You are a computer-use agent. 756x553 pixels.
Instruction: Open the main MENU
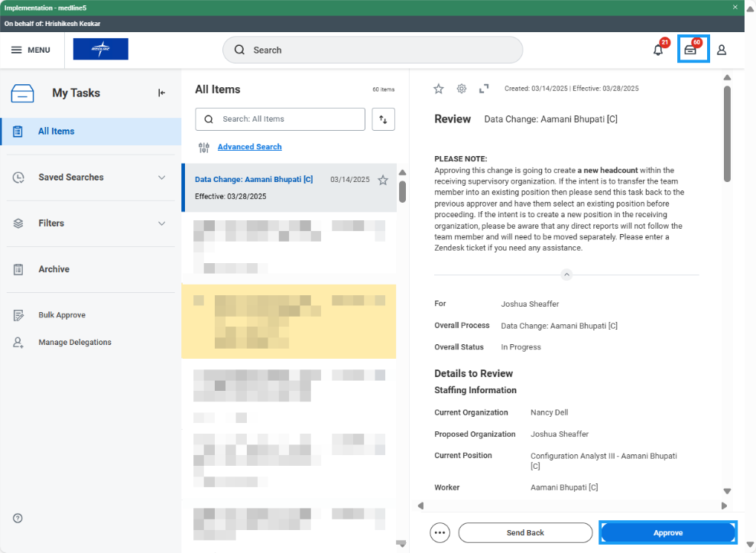(x=31, y=50)
